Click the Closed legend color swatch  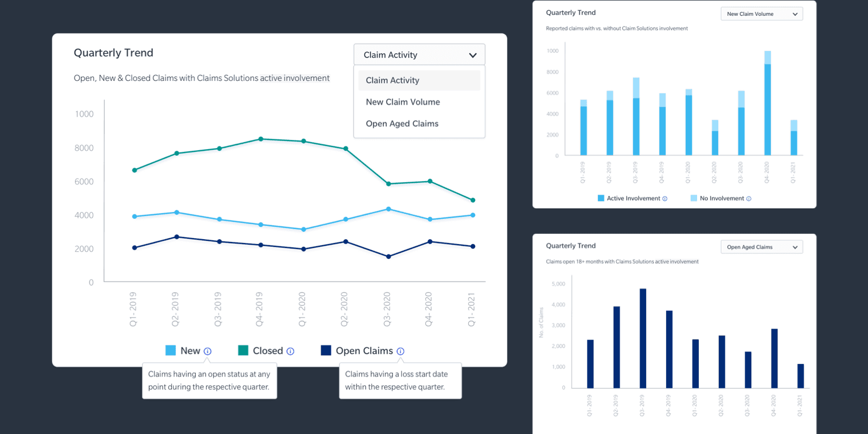[243, 350]
